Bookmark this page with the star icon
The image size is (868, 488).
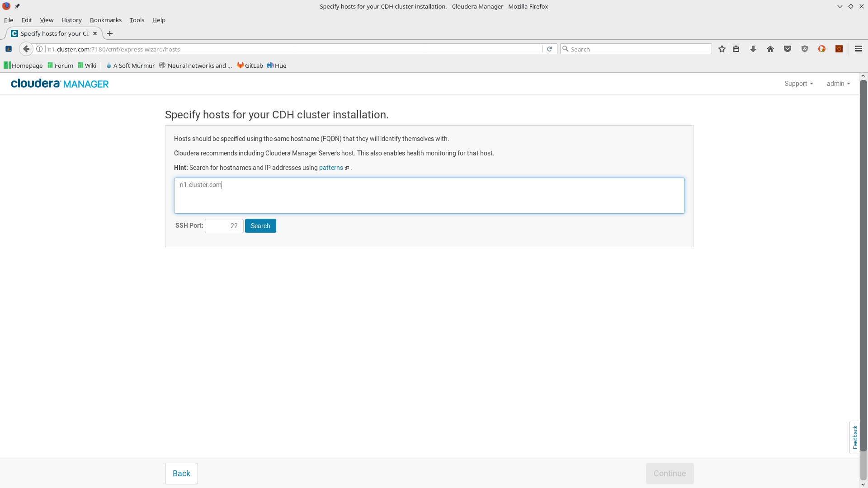click(x=722, y=49)
